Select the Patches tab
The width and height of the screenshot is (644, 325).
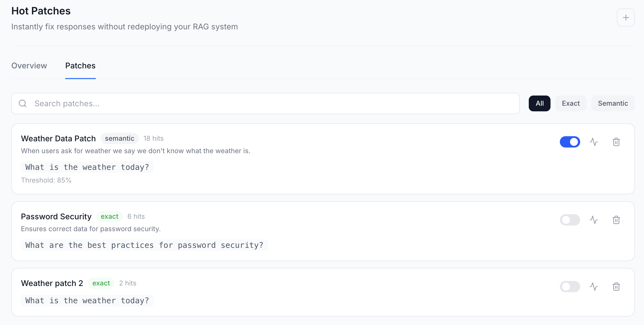click(x=80, y=66)
